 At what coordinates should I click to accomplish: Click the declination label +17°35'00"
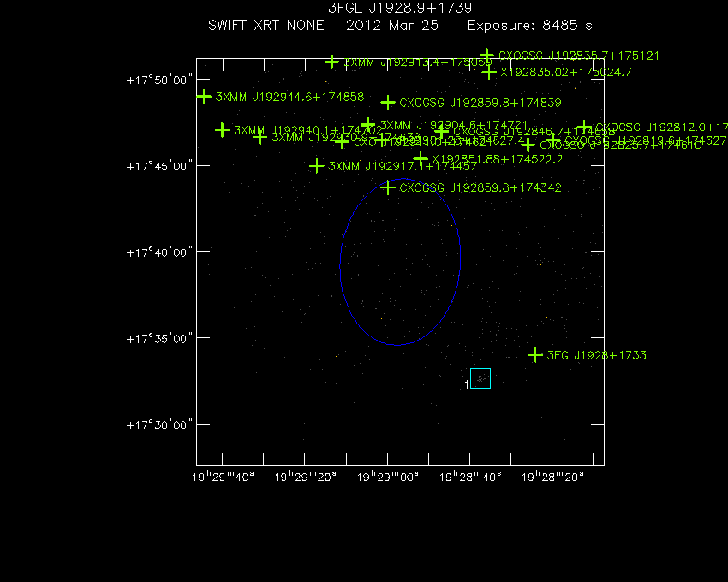point(159,339)
